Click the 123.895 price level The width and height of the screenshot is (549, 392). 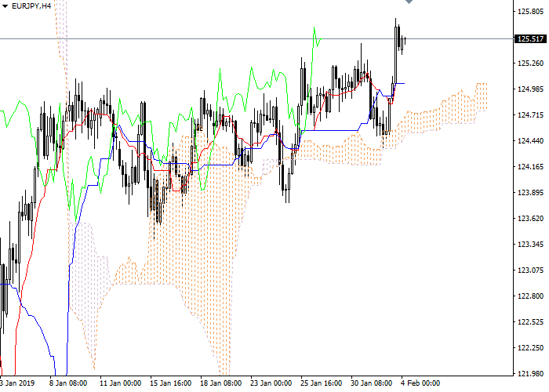(530, 193)
